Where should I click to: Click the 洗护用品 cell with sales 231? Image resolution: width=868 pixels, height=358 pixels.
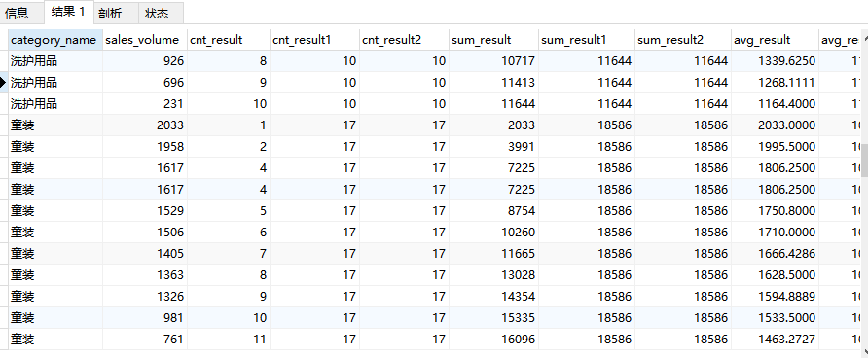[55, 104]
